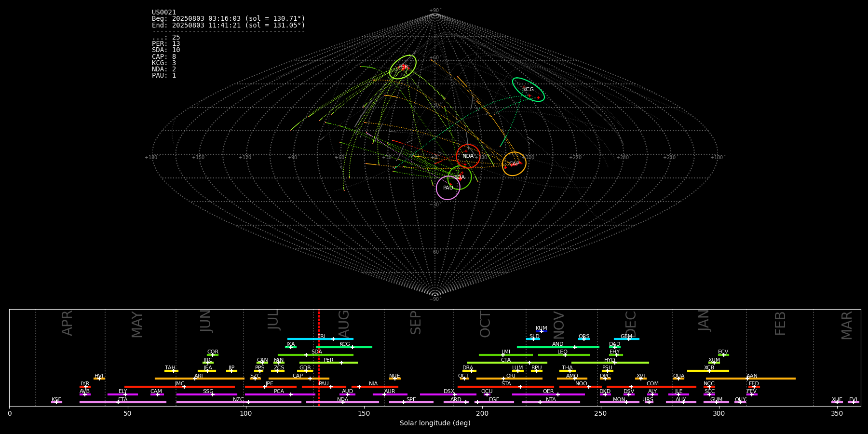Click the EVI shower label in the timeline
This screenshot has width=868, height=434.
coord(853,399)
